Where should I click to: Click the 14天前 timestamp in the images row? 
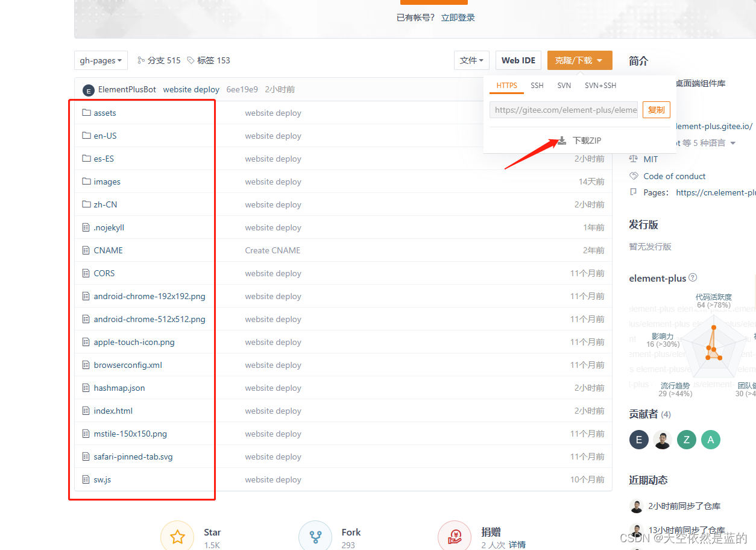pyautogui.click(x=591, y=182)
